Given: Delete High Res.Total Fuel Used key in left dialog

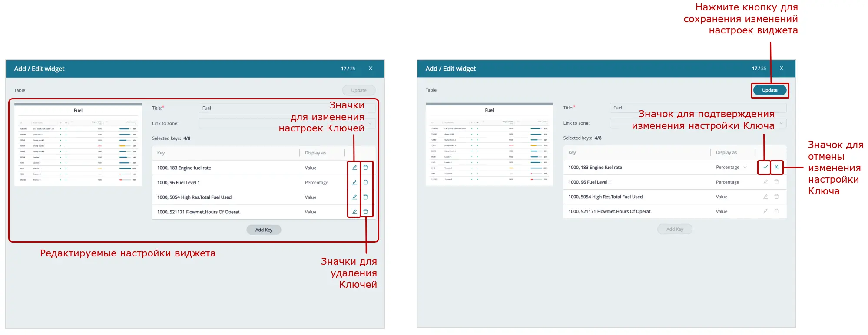Looking at the screenshot, I should coord(366,197).
